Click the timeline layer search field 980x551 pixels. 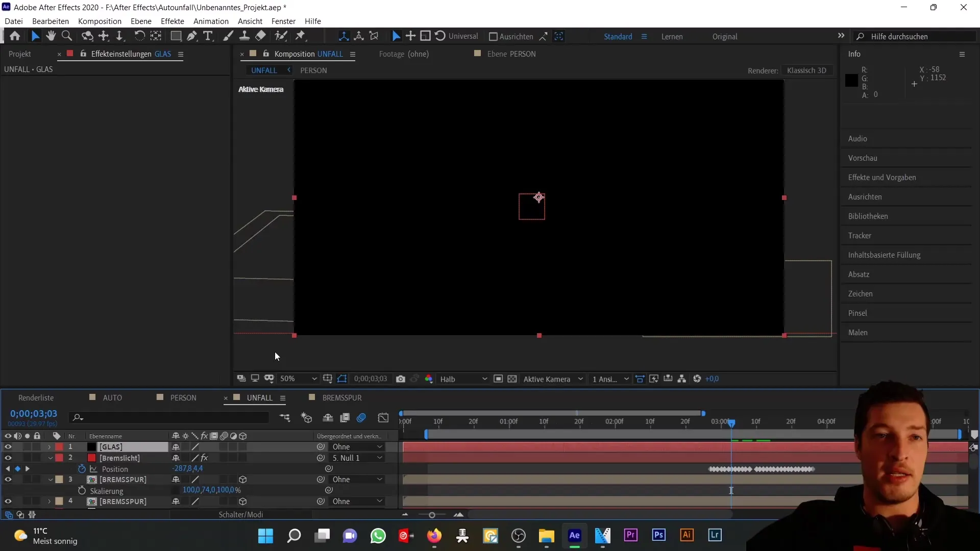pos(168,418)
